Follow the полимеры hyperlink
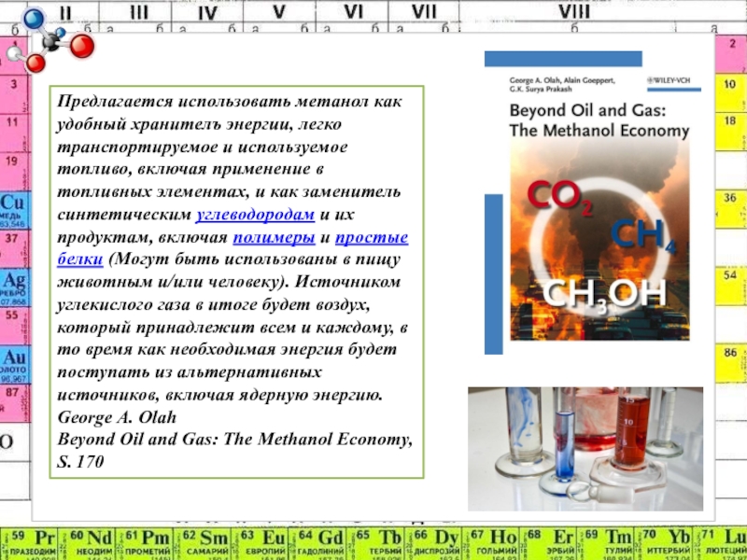Screen dimensions: 747x560 274,237
